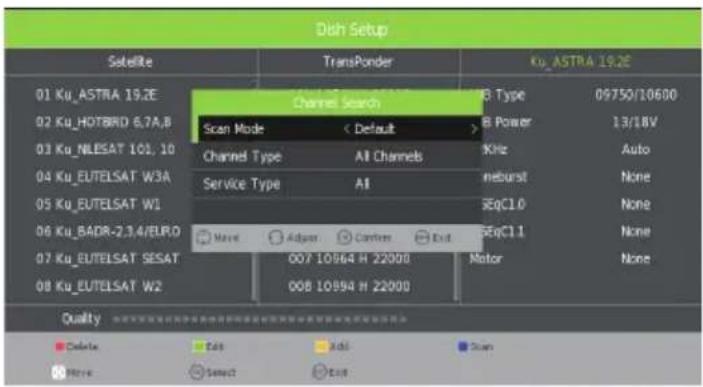Image resolution: width=703 pixels, height=387 pixels.
Task: Select transponder 007 10964 H 22000
Action: coord(349,259)
